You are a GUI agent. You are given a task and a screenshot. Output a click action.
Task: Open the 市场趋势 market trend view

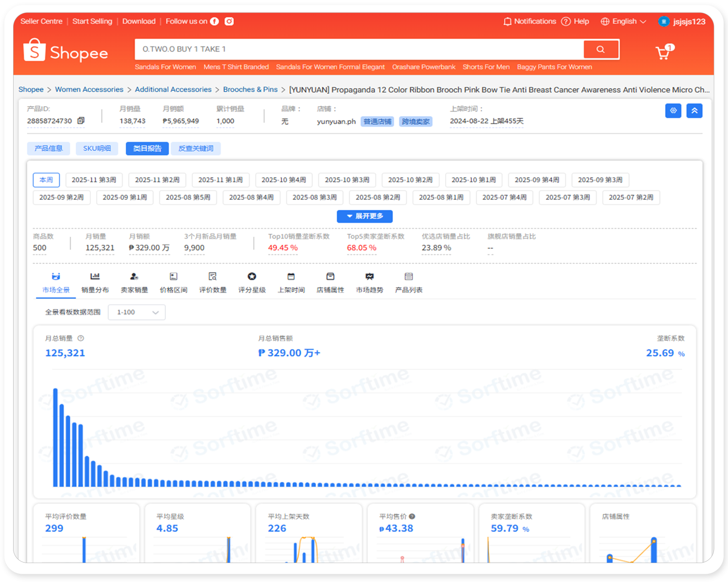(369, 282)
